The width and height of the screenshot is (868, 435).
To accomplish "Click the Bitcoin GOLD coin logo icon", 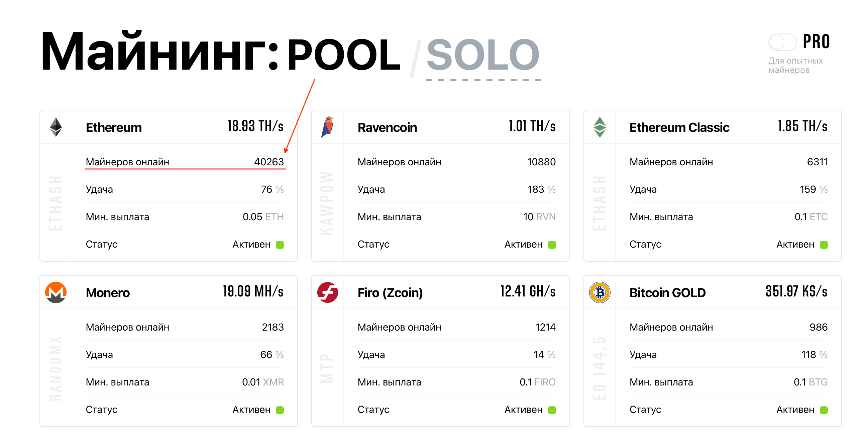I will (600, 292).
